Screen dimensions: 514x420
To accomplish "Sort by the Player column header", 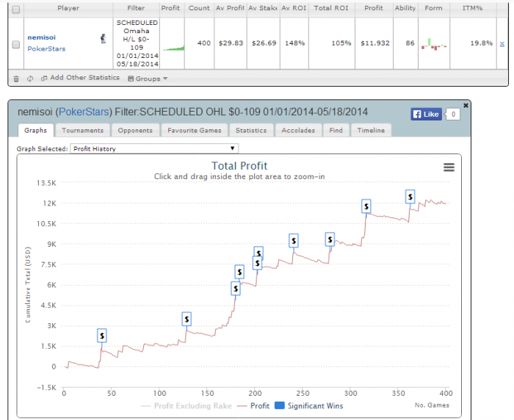I will coord(68,8).
